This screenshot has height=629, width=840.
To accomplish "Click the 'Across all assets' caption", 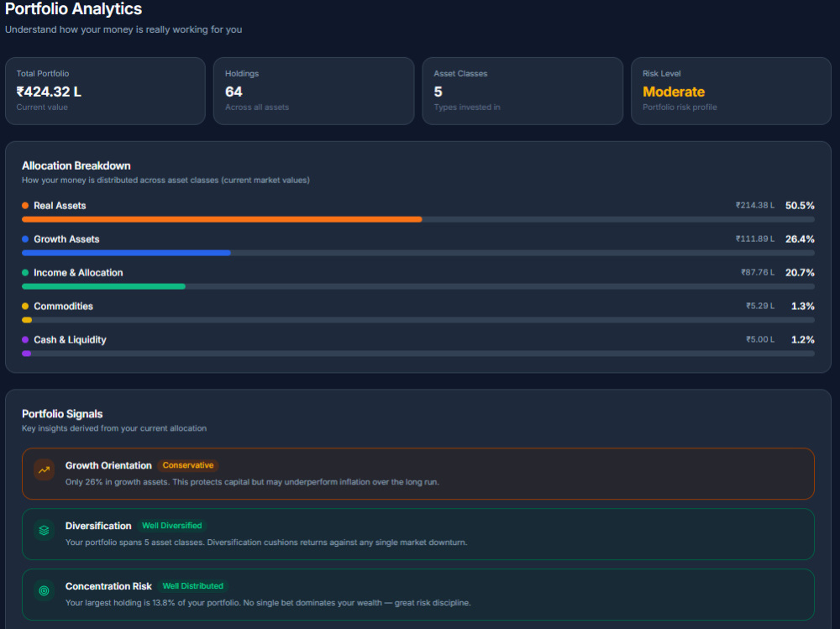I will pos(256,107).
